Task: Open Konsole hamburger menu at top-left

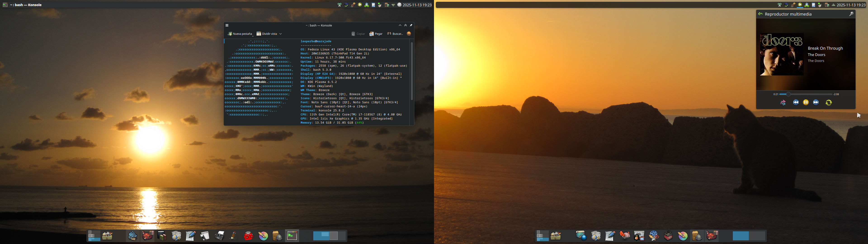Action: (x=227, y=25)
